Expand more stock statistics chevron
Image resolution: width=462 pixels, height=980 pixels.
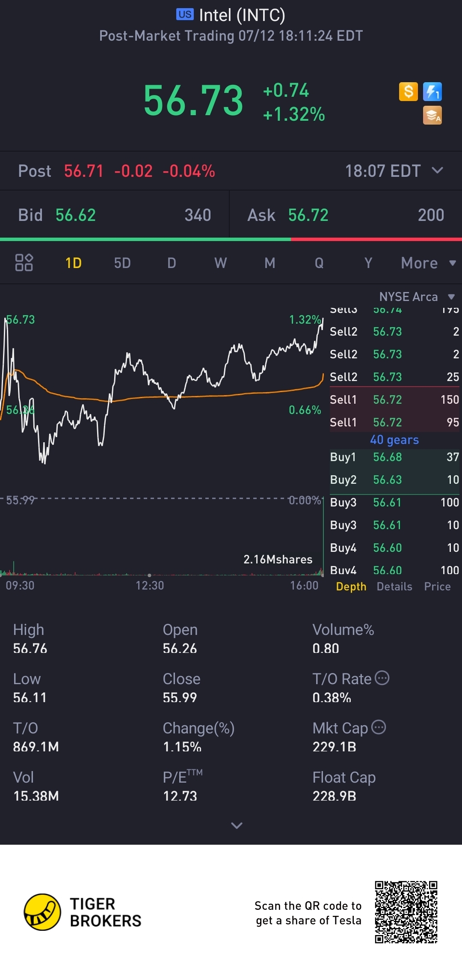click(237, 825)
